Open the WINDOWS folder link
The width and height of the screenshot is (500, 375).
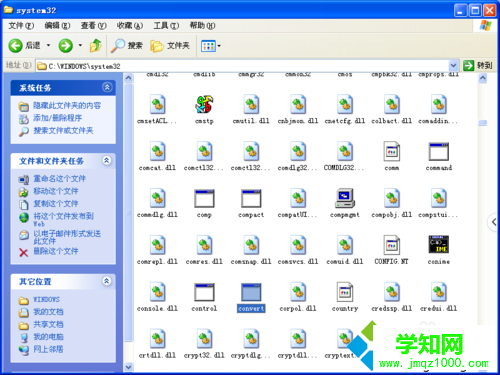[x=46, y=299]
